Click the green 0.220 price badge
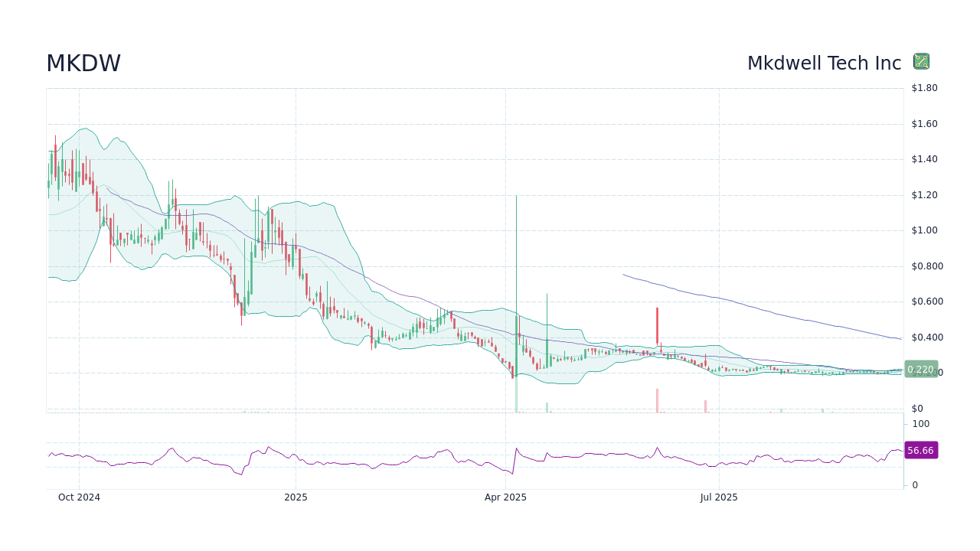 [920, 370]
